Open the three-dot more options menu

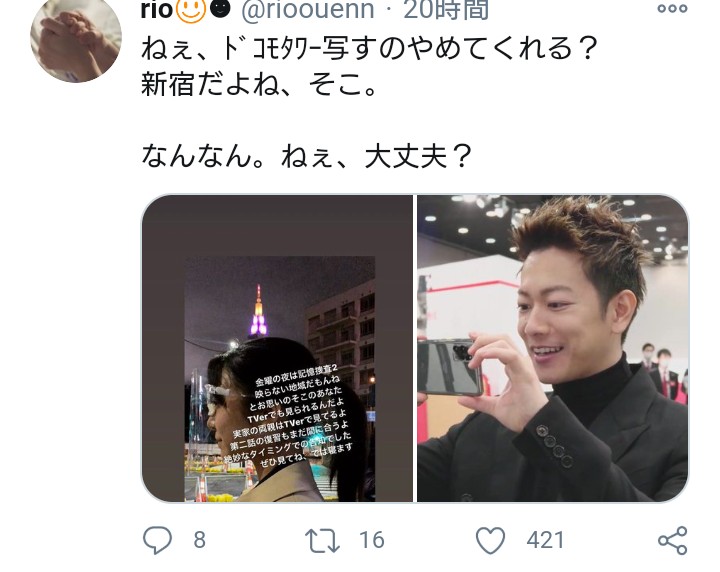(x=672, y=8)
